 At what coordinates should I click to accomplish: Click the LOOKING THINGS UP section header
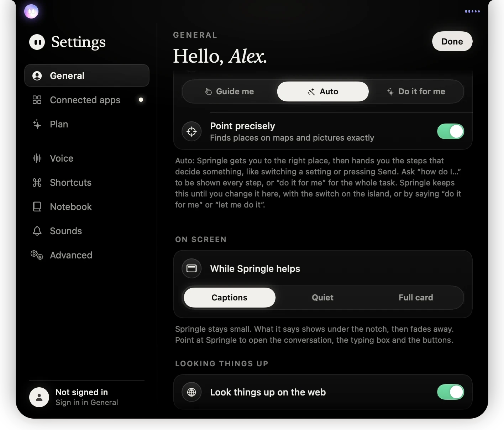(221, 364)
